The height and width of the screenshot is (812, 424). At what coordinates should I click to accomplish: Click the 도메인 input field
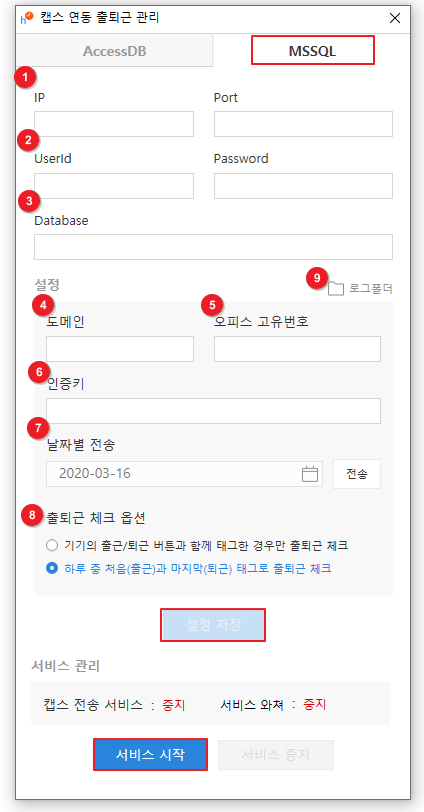[x=120, y=349]
